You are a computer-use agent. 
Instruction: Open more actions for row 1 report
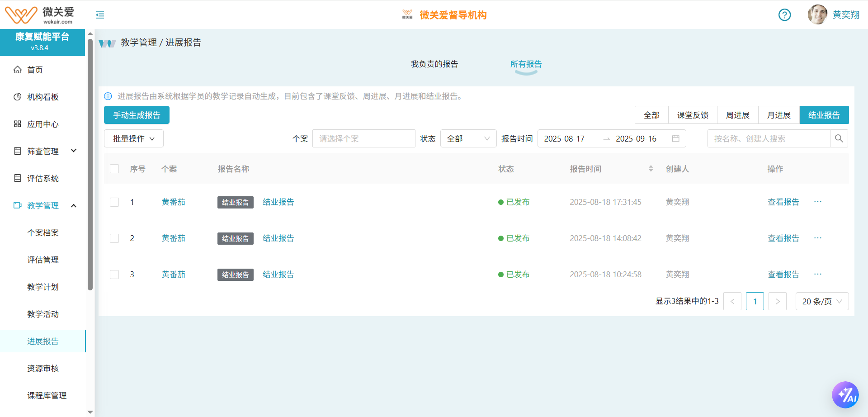click(x=817, y=202)
